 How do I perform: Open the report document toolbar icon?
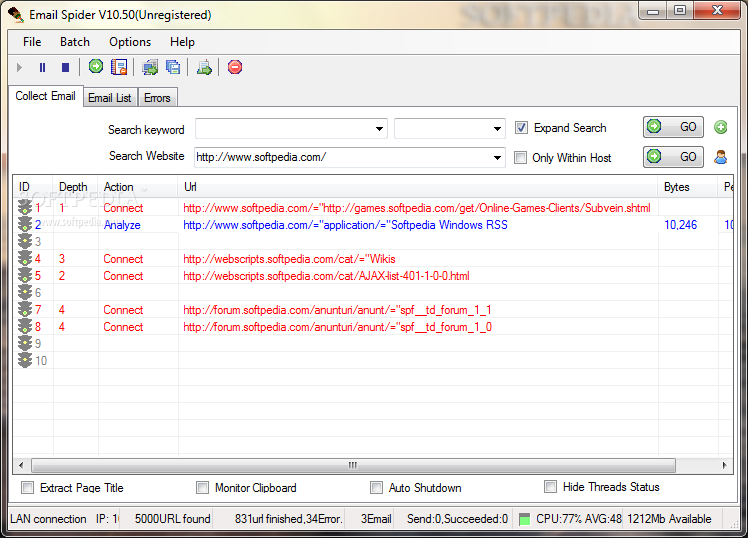119,67
